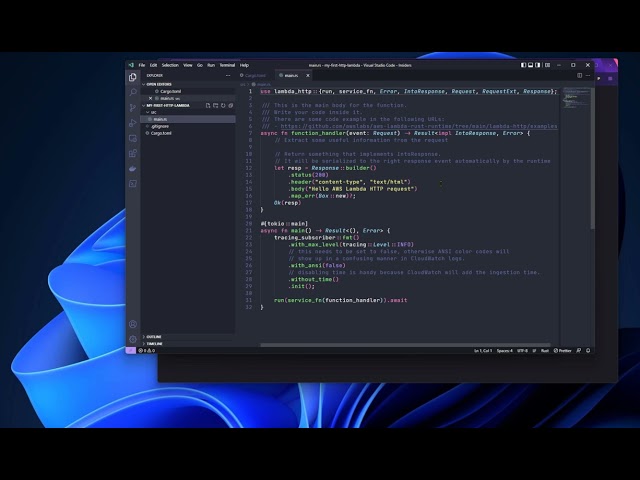The height and width of the screenshot is (480, 640).
Task: Open the Extensions view
Action: tap(133, 153)
